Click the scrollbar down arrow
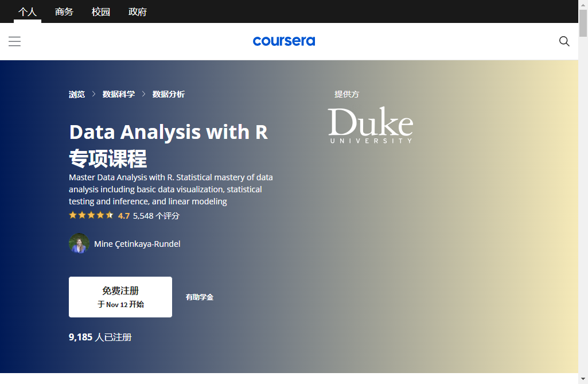Image resolution: width=588 pixels, height=384 pixels. click(x=583, y=379)
